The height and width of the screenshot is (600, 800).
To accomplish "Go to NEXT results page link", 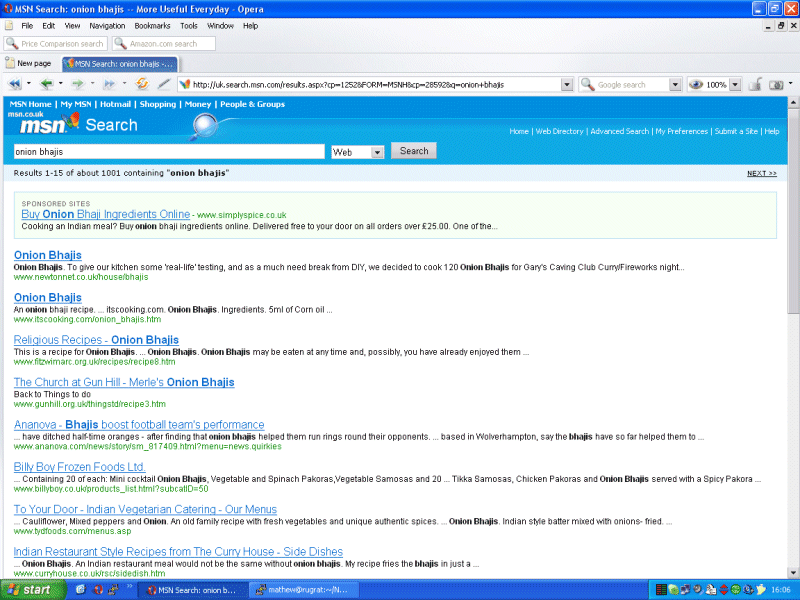I will (761, 173).
